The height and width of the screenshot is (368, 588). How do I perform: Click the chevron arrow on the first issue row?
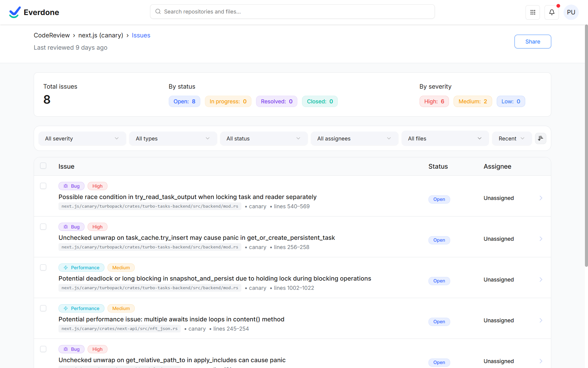[x=541, y=198]
